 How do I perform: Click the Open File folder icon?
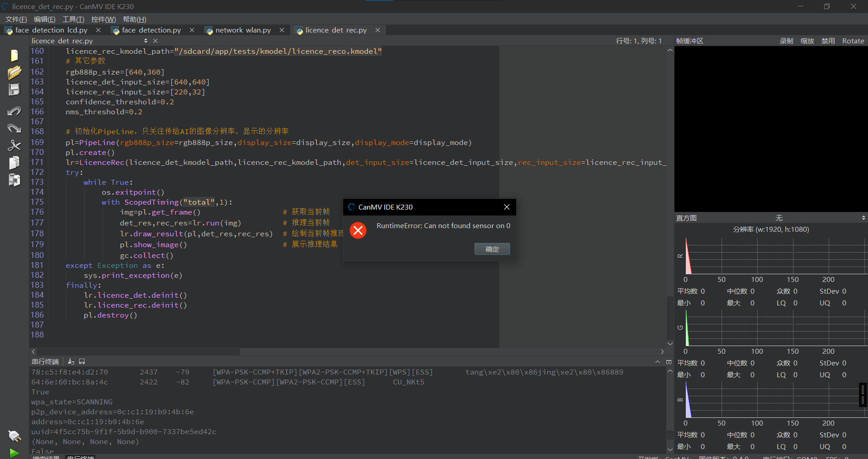click(14, 72)
